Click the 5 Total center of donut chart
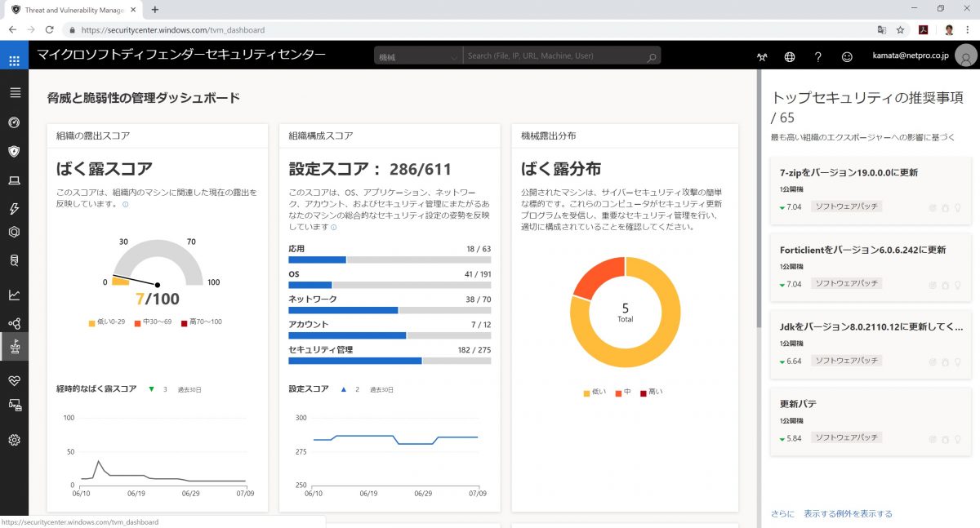This screenshot has width=980, height=528. tap(626, 313)
